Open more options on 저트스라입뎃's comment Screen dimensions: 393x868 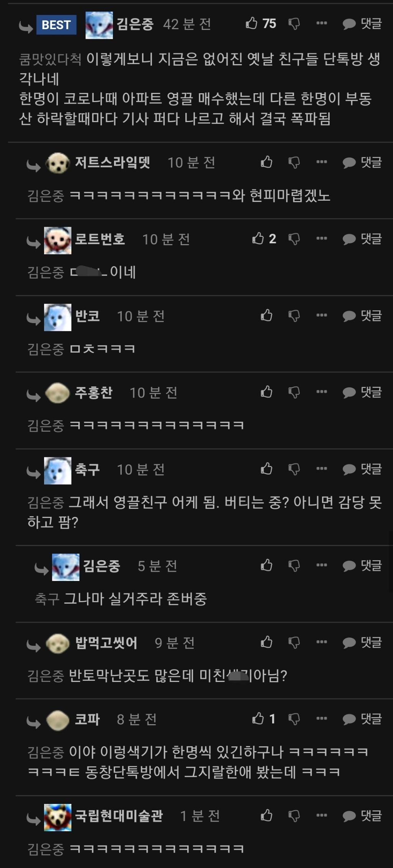click(322, 162)
